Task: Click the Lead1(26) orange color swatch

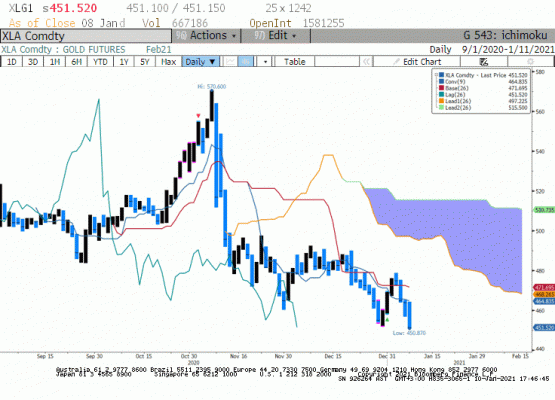Action: coord(441,101)
